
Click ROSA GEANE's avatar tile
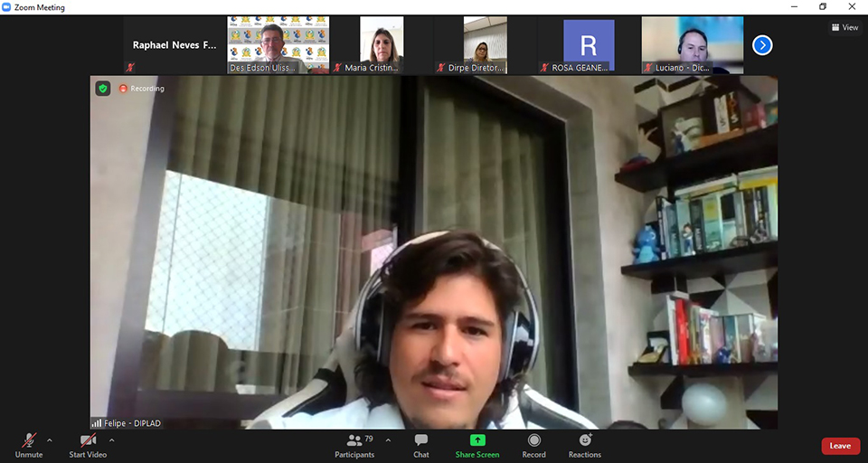click(x=589, y=44)
